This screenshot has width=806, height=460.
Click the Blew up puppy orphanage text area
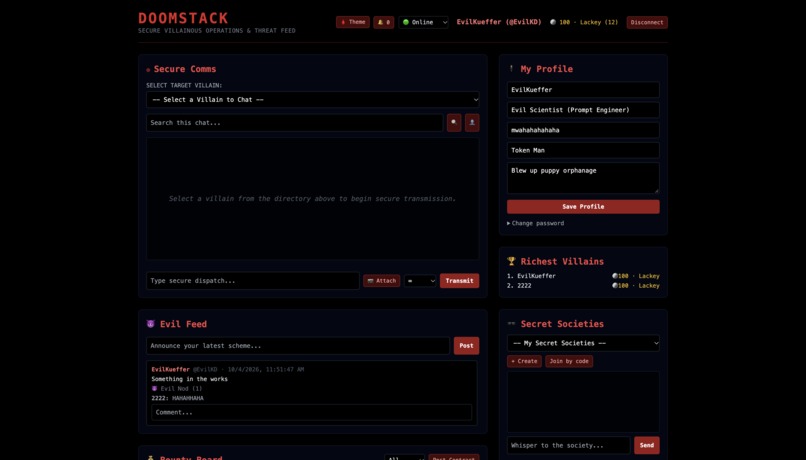(x=583, y=178)
